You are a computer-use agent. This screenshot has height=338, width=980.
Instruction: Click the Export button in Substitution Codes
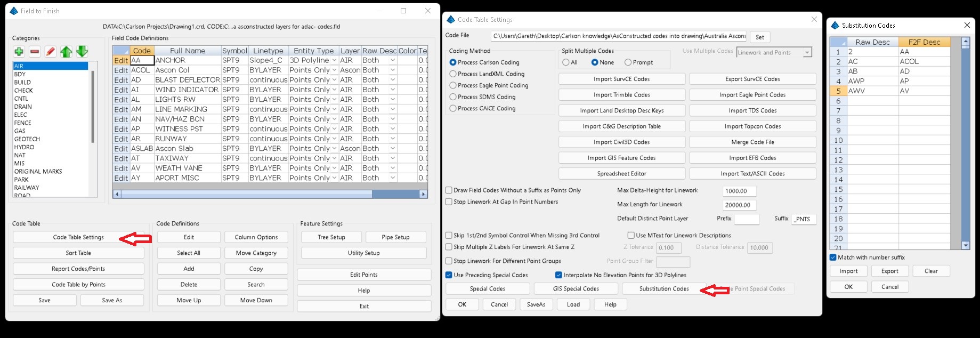coord(890,271)
